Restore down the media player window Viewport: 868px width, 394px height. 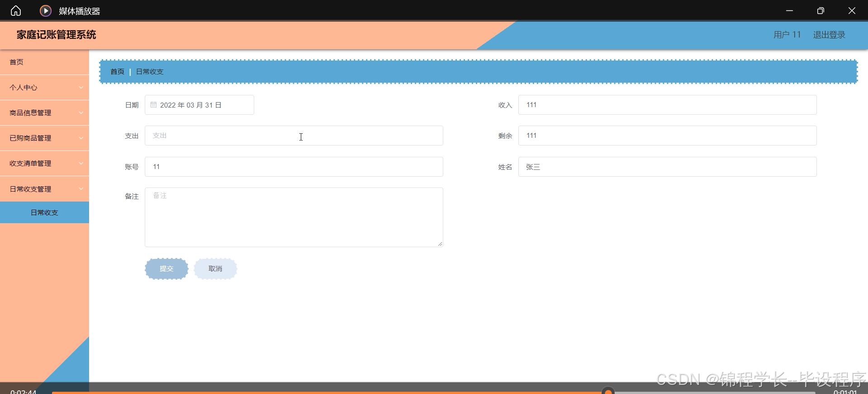[821, 10]
